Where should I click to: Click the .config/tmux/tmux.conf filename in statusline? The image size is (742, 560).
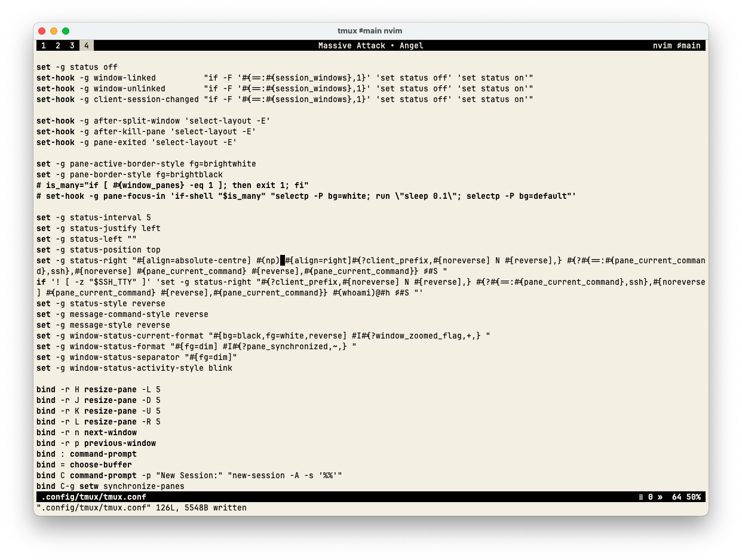pyautogui.click(x=93, y=497)
